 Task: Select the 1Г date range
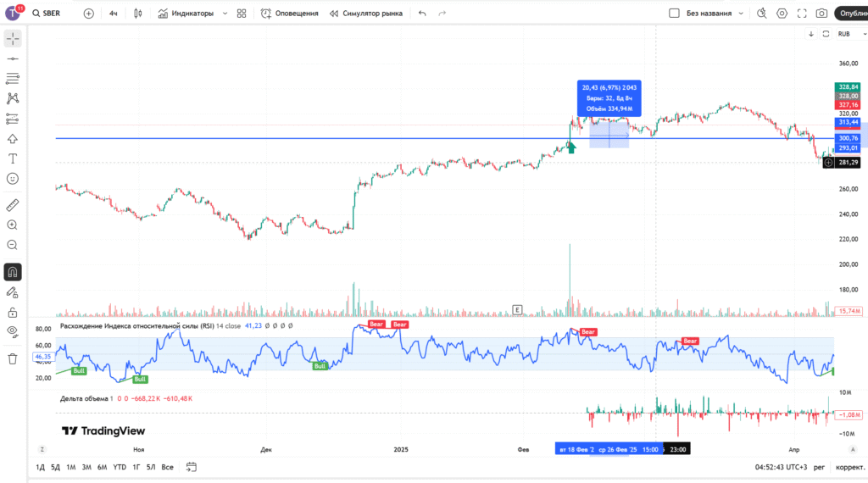(x=136, y=467)
